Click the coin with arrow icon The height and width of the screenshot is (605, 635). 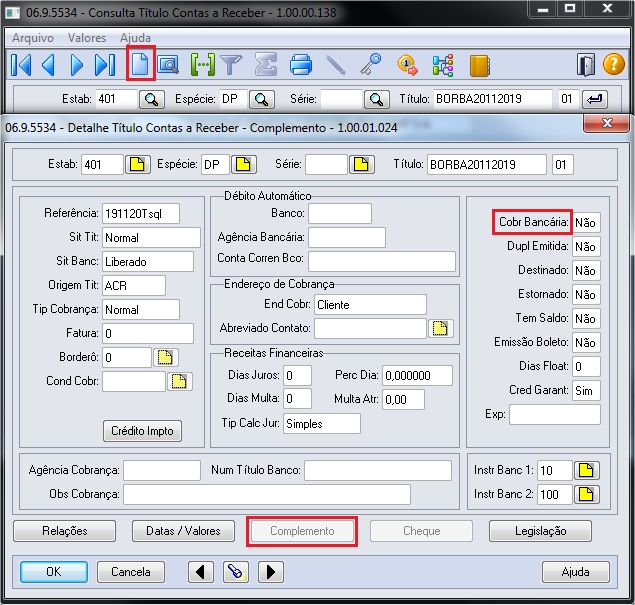pos(407,65)
